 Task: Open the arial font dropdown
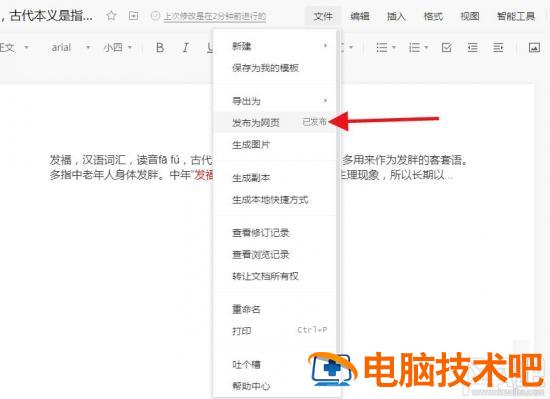click(x=71, y=47)
